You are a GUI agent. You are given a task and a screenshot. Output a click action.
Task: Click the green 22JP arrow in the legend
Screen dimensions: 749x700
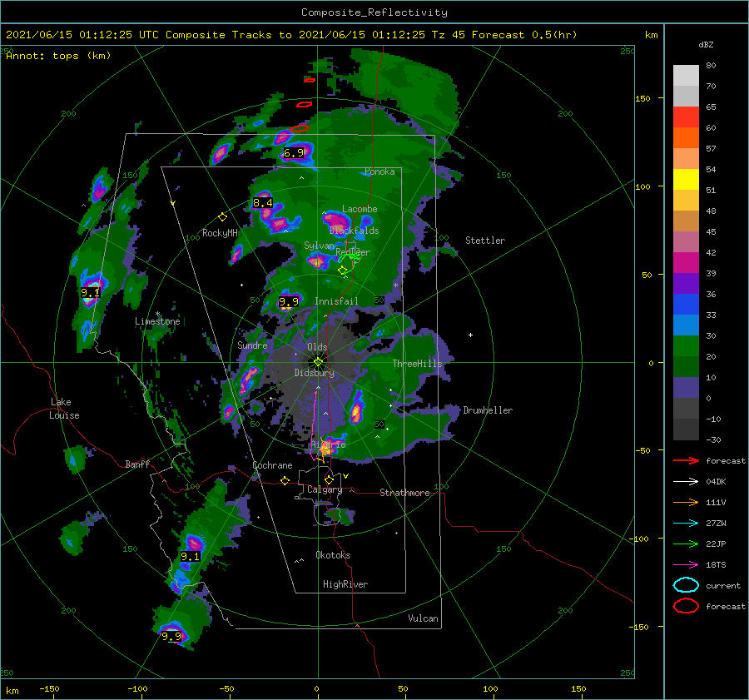[686, 544]
